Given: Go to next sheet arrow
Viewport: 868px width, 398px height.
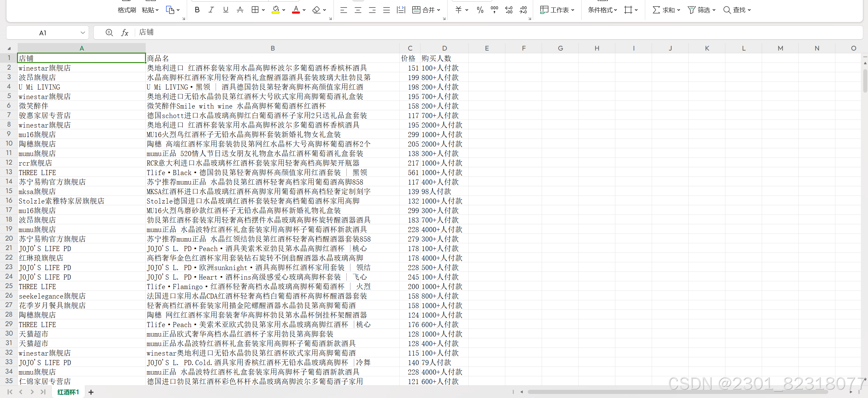Looking at the screenshot, I should (32, 392).
